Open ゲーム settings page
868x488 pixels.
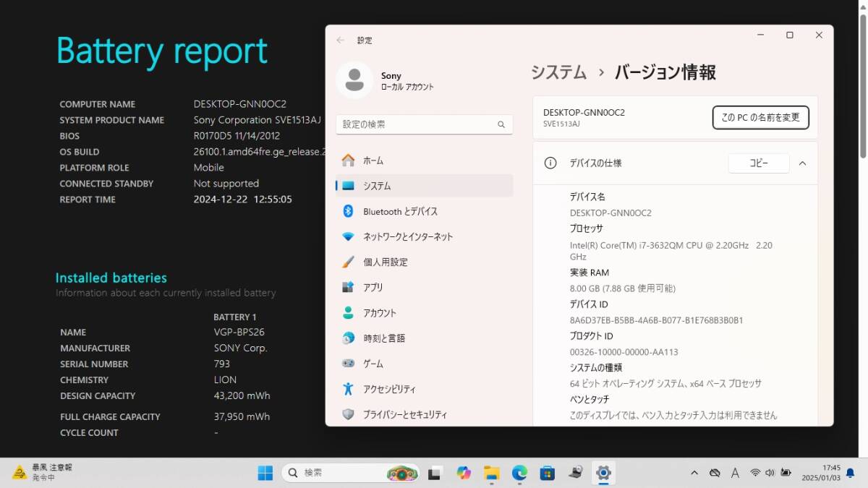pyautogui.click(x=424, y=363)
